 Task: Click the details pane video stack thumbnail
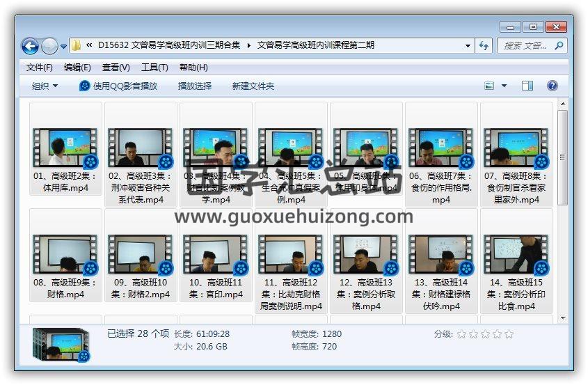coord(61,345)
